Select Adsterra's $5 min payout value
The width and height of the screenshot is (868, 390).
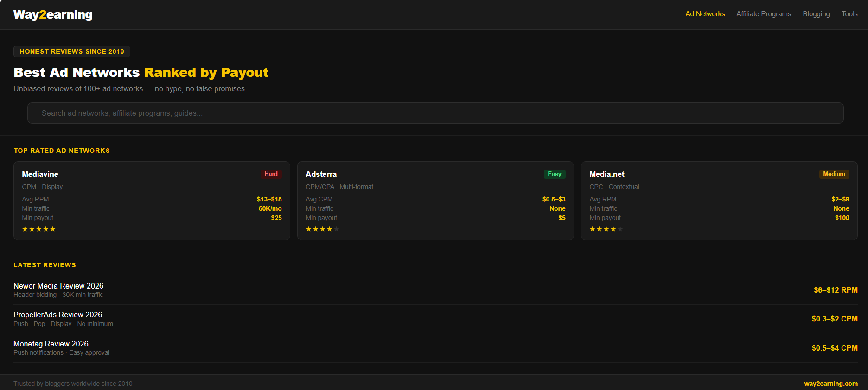tap(562, 218)
